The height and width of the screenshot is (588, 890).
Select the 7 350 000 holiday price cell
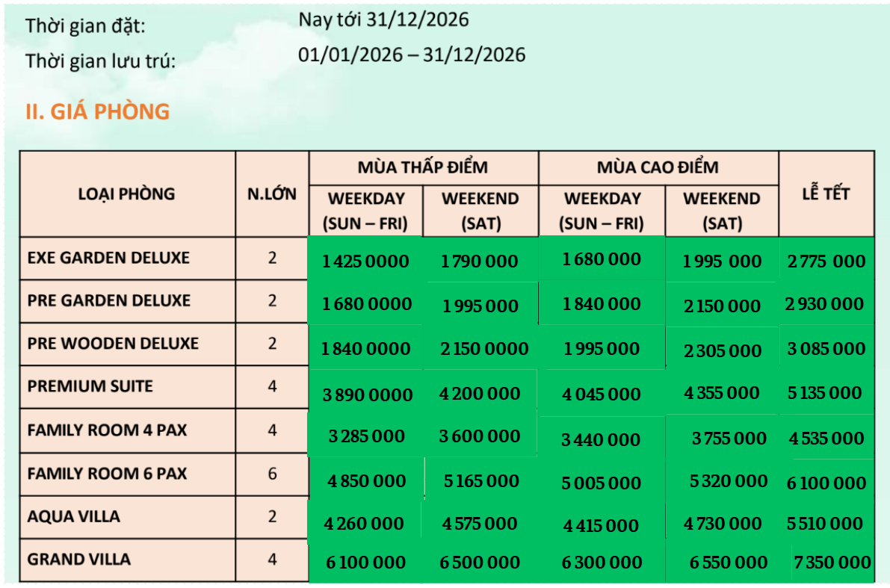point(832,563)
